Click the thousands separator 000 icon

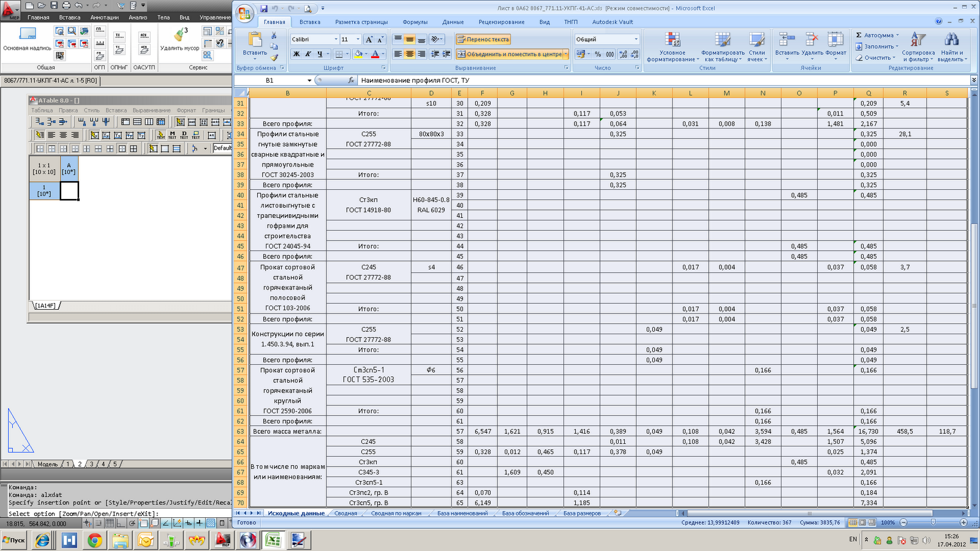610,54
